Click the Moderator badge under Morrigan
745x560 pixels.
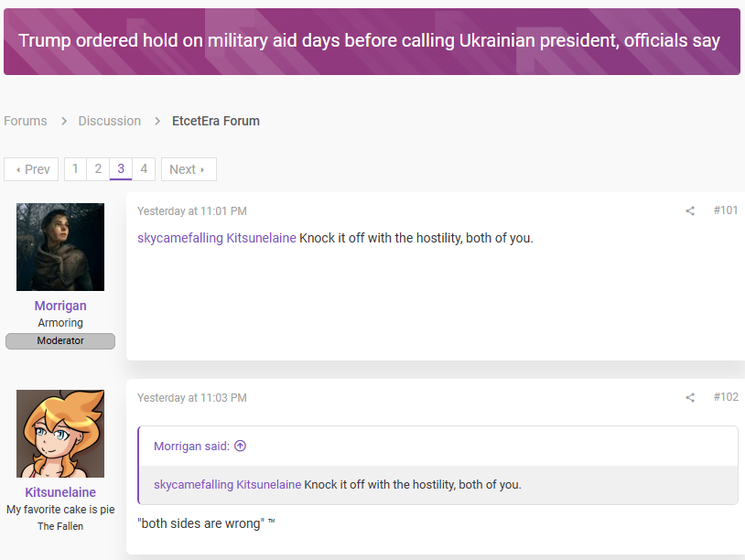(x=60, y=341)
